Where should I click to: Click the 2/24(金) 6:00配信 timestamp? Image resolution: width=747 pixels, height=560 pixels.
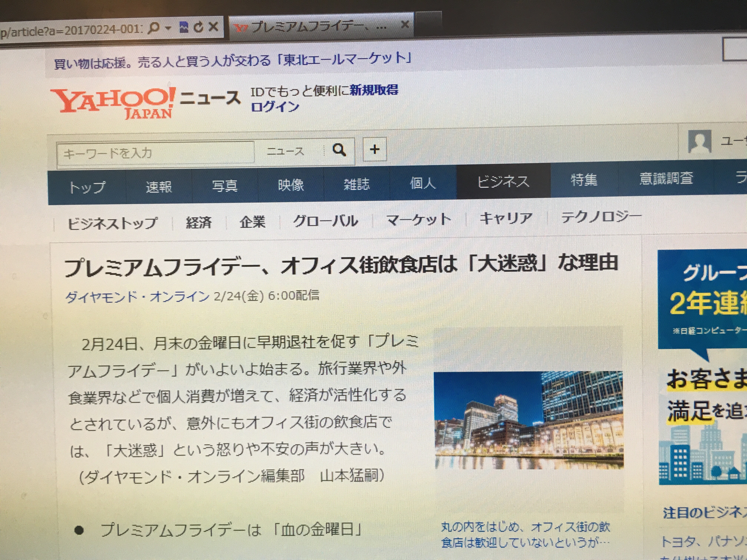pos(266,296)
